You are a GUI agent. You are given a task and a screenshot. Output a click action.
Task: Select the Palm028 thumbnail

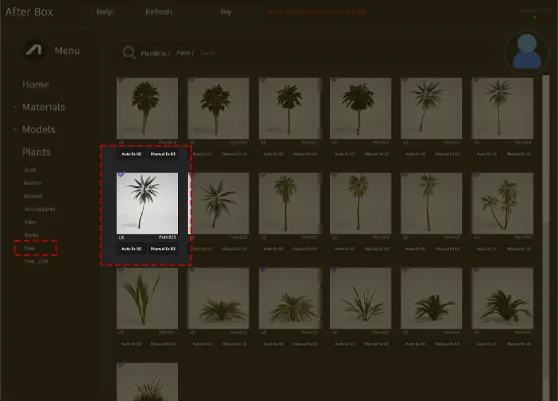pos(360,203)
